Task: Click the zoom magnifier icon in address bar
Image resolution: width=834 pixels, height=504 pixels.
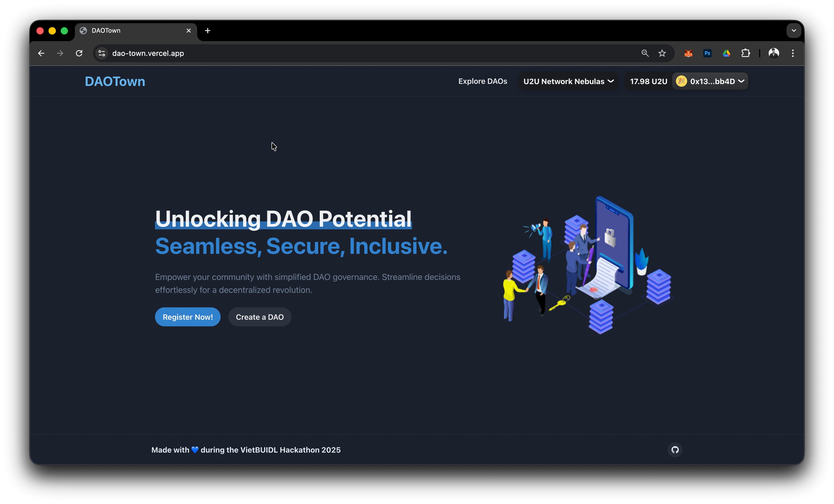Action: 645,53
